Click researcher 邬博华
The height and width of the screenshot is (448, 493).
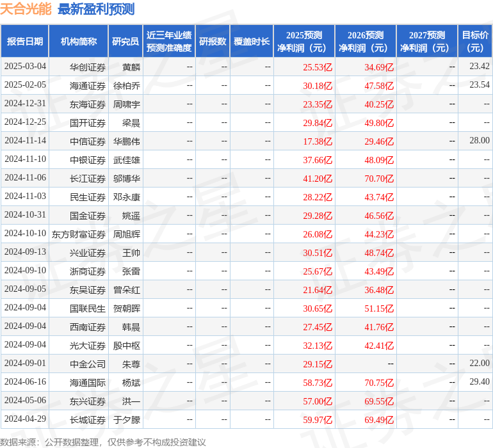[127, 179]
